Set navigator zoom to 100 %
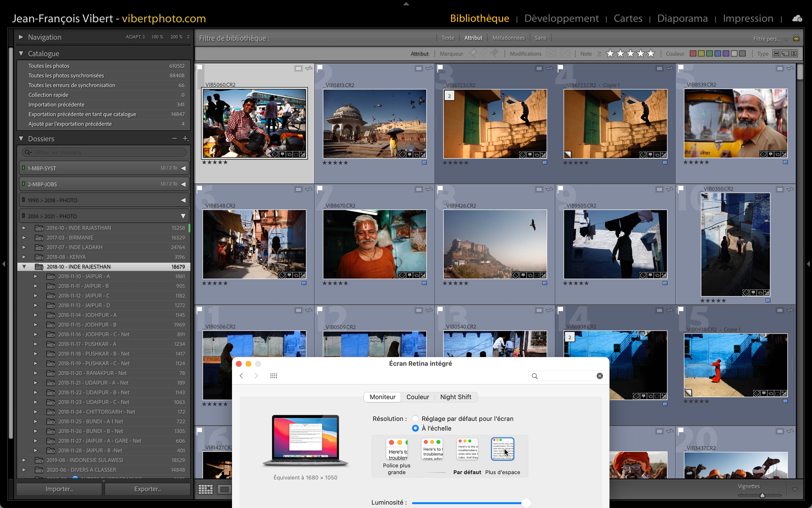812x508 pixels. pyautogui.click(x=157, y=37)
